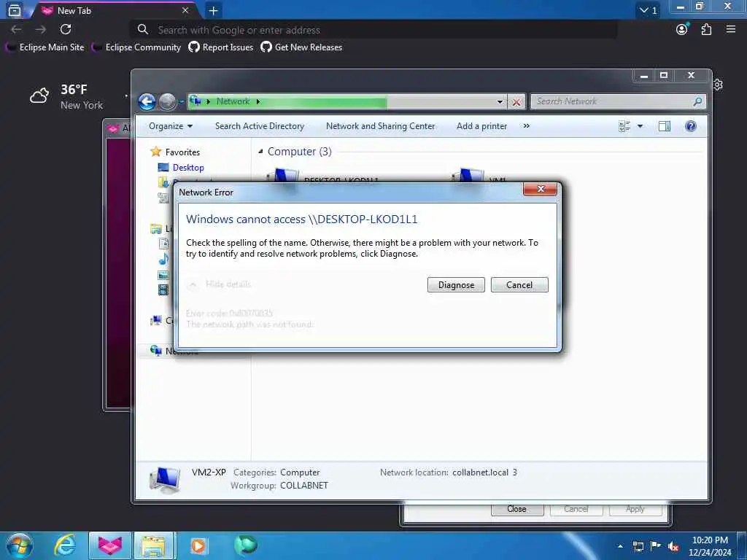Screen dimensions: 747x560
Task: Show more toolbar commands chevron
Action: 527,126
